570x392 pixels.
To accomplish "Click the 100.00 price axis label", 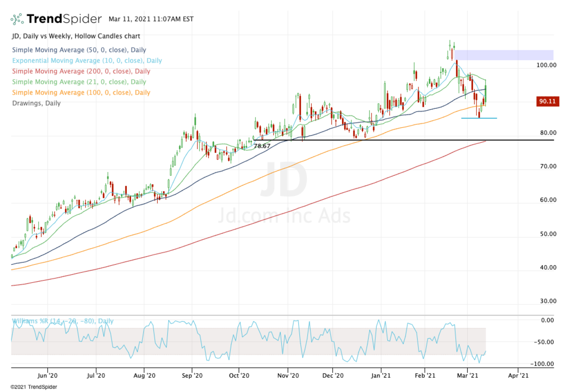I will 546,65.
